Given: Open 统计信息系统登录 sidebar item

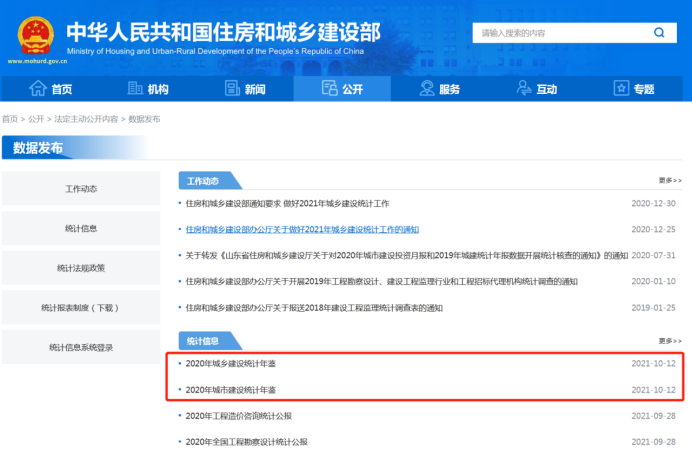Looking at the screenshot, I should (81, 347).
